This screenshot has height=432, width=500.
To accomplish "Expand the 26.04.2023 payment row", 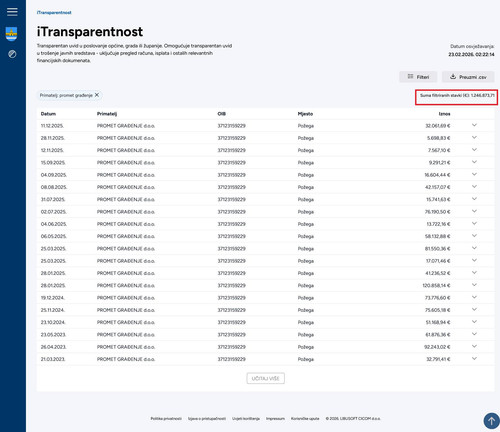I will click(x=474, y=347).
